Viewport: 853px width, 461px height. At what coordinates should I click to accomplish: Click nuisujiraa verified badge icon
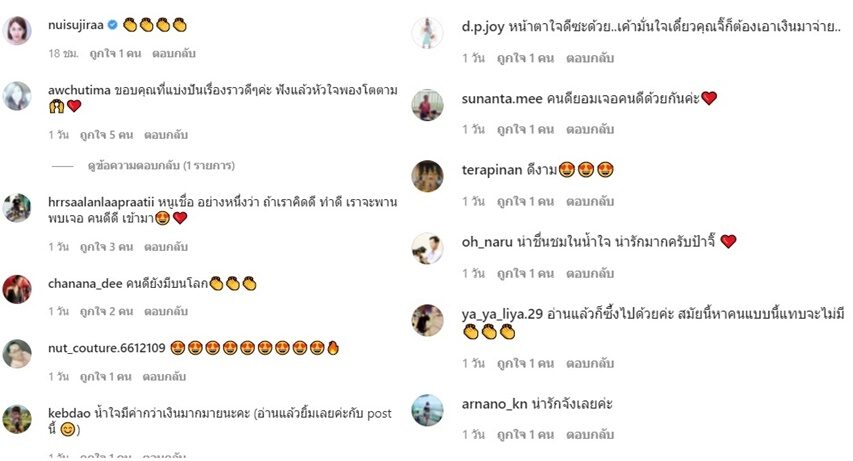(x=113, y=25)
